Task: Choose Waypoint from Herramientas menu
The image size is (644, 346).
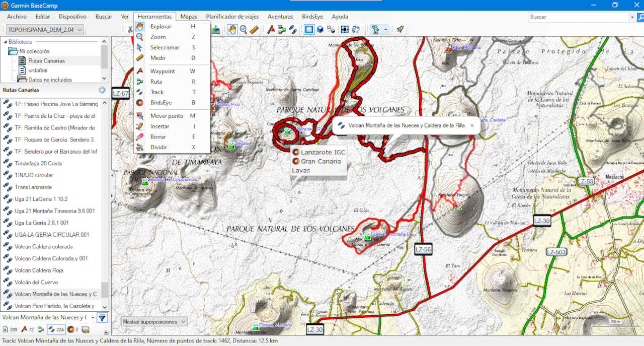Action: [x=172, y=71]
